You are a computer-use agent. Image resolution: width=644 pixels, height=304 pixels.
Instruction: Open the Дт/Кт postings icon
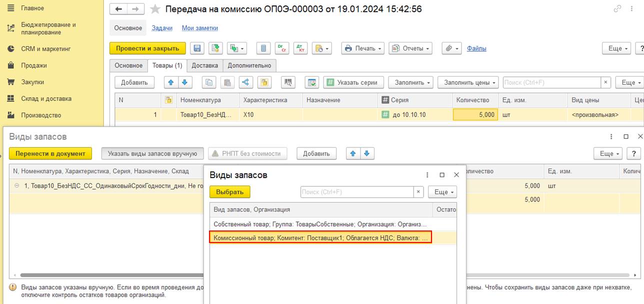pyautogui.click(x=300, y=48)
